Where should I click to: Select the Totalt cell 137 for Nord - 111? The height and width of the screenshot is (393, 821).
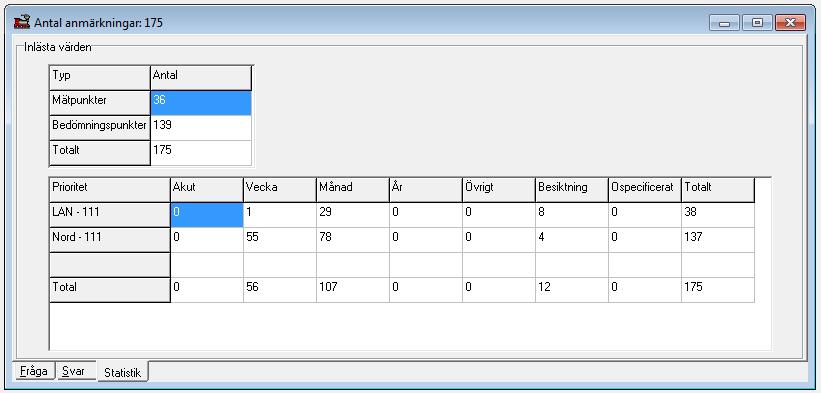click(x=718, y=240)
